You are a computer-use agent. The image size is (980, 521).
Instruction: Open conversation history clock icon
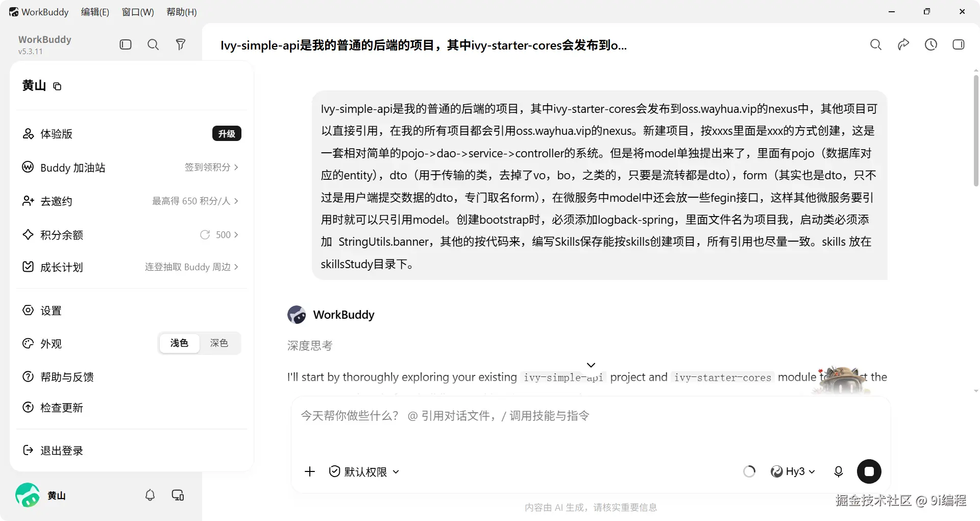[x=931, y=44]
